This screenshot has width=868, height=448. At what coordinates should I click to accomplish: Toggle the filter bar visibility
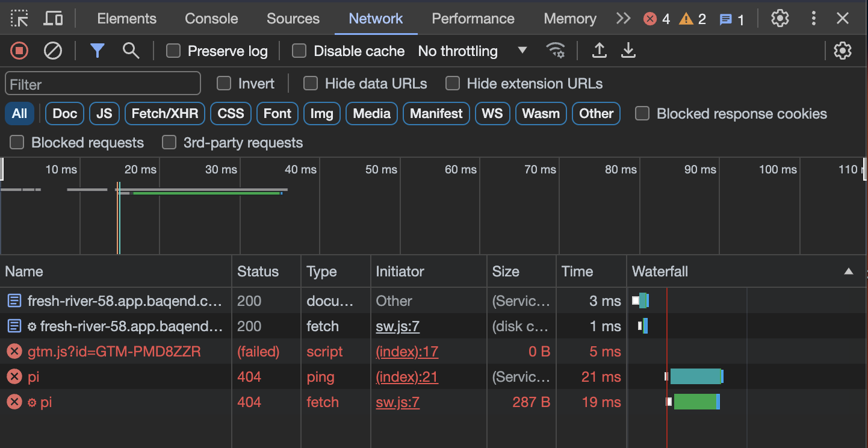coord(97,51)
